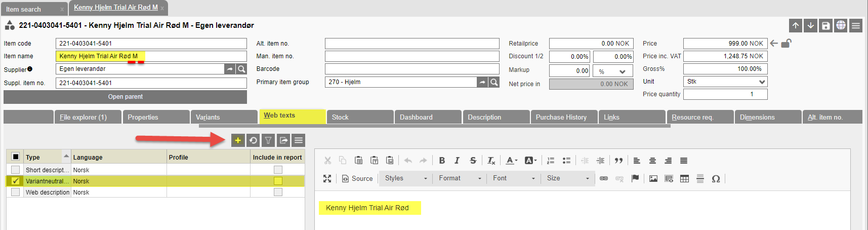Increase indent in editor
The image size is (868, 230).
click(x=600, y=161)
